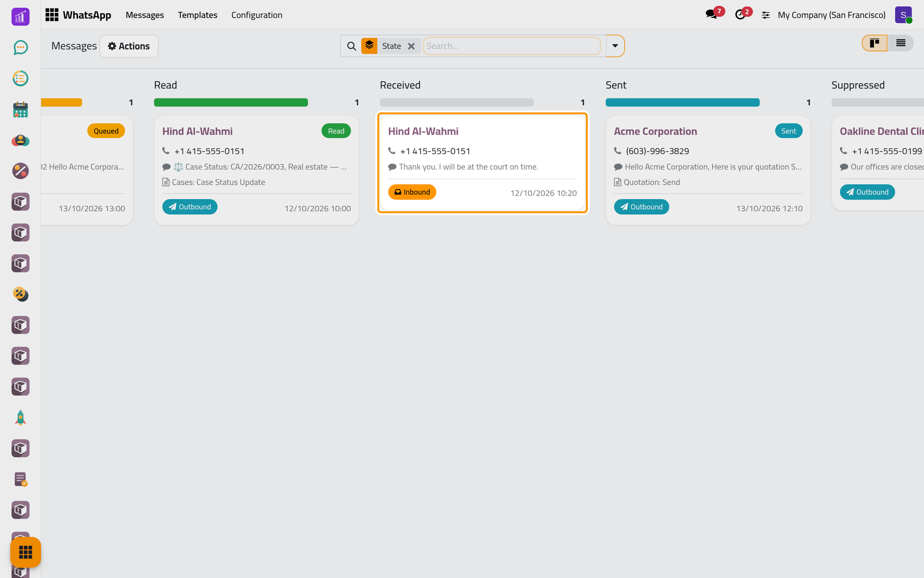
Task: Open the Contacts sidebar icon
Action: 20,140
